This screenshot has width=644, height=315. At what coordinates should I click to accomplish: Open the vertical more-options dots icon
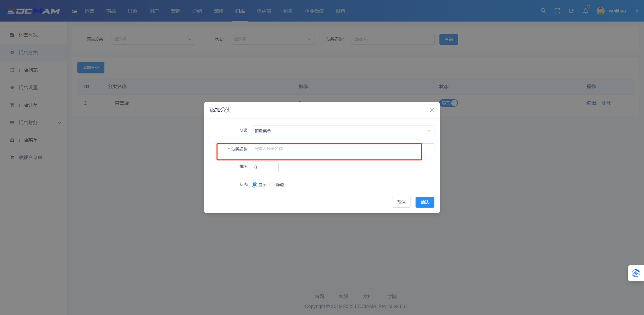[637, 11]
